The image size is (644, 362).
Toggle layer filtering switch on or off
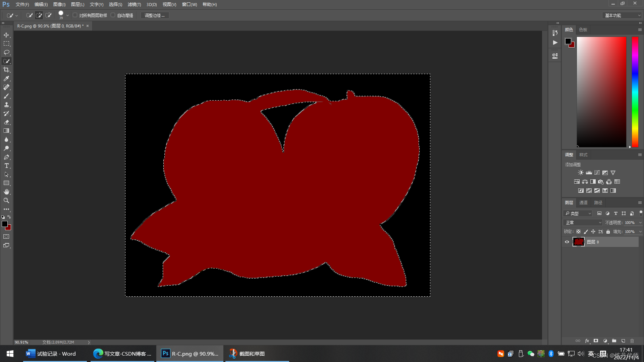(641, 213)
